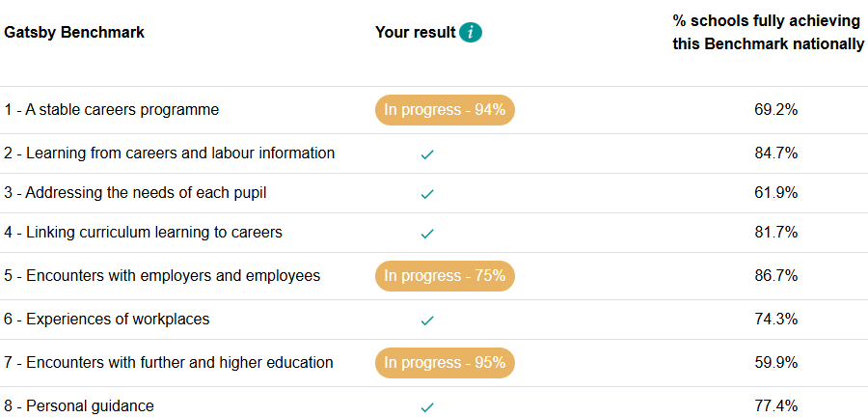Click checkmark for Addressing needs of each pupil

427,193
